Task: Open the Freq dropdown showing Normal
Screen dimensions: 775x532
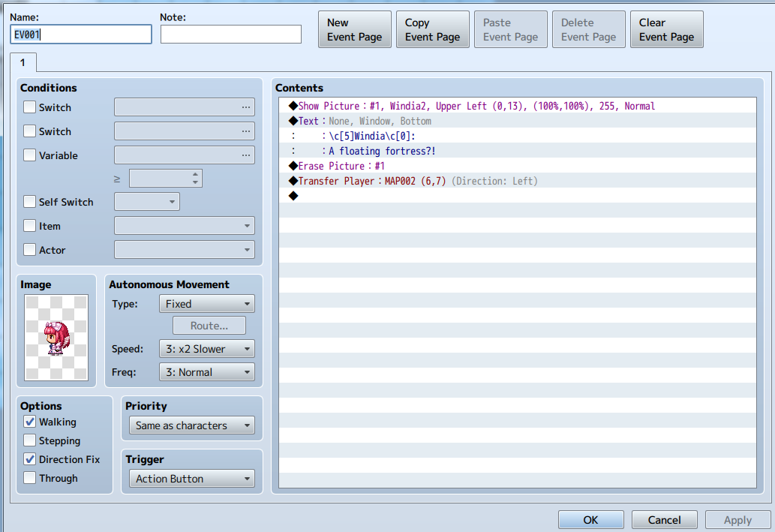Action: click(206, 372)
